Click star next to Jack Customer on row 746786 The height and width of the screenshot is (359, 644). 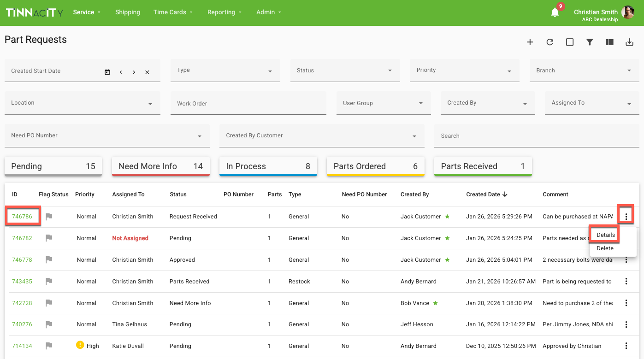click(447, 216)
